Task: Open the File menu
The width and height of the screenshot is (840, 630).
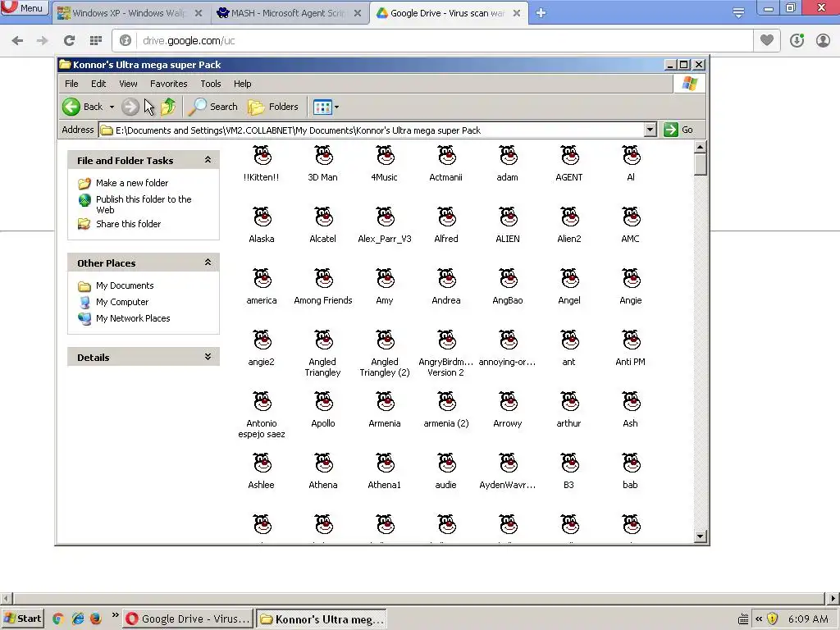Action: tap(71, 84)
